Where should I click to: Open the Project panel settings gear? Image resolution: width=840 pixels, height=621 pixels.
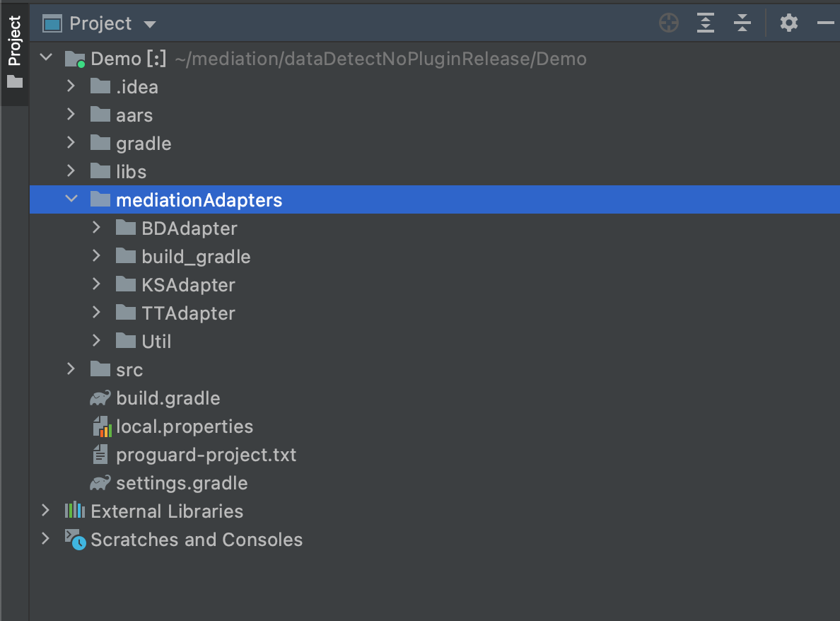(789, 23)
